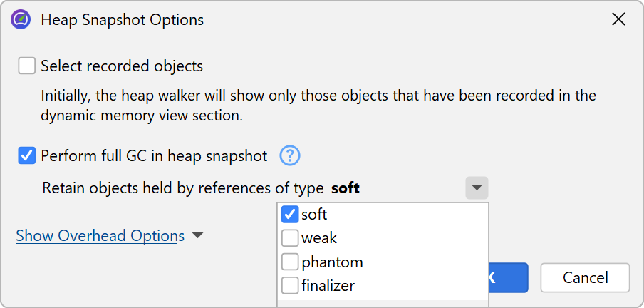Collapse the reference type dropdown arrow
Viewport: 644px width, 308px height.
(477, 189)
